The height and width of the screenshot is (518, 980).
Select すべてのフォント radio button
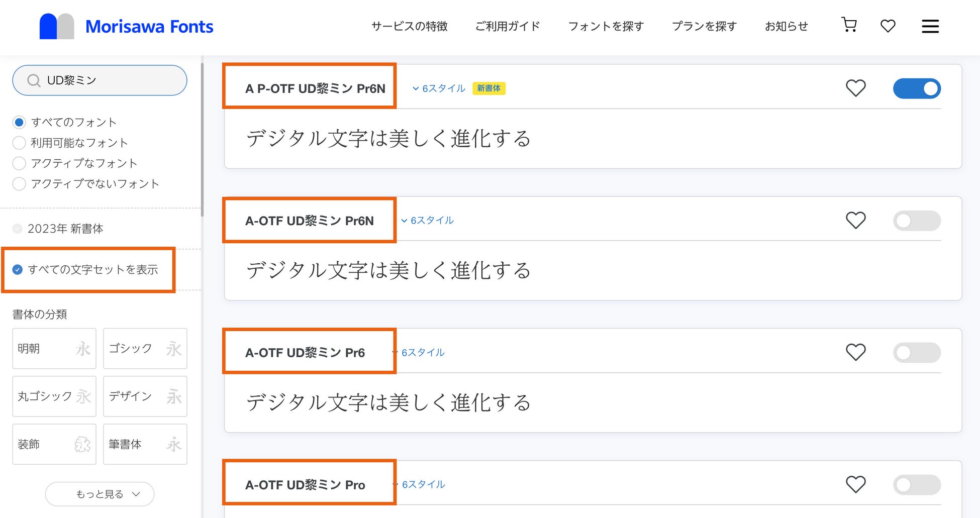pyautogui.click(x=19, y=122)
